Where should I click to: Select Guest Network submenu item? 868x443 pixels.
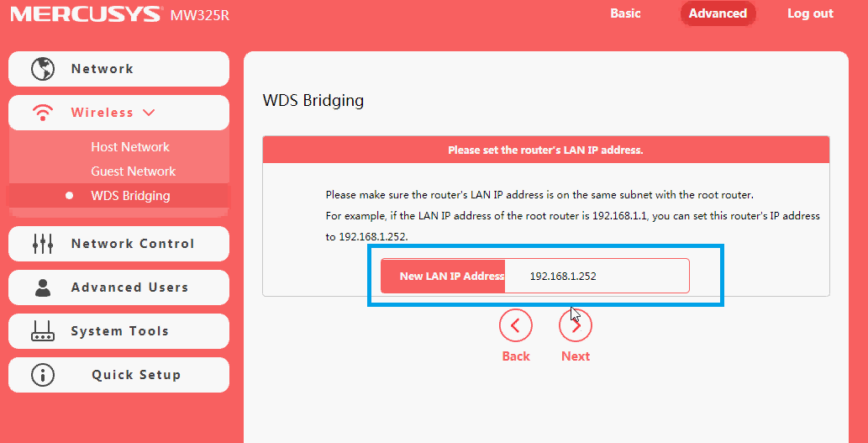134,171
